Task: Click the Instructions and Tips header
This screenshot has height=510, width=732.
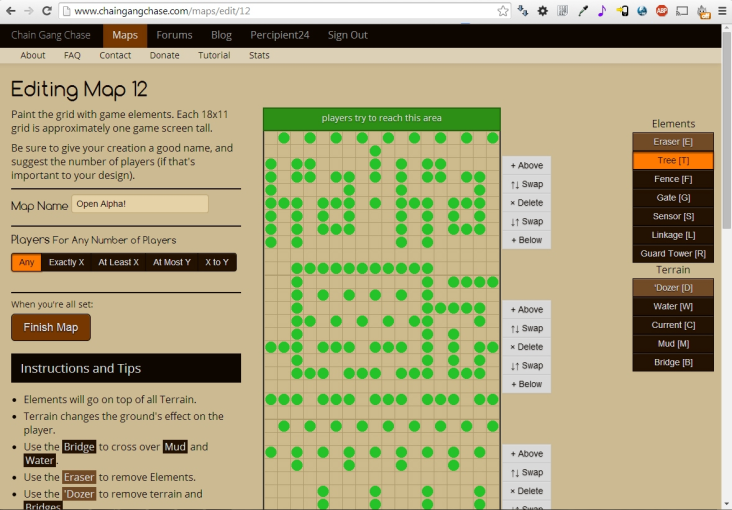Action: 126,368
